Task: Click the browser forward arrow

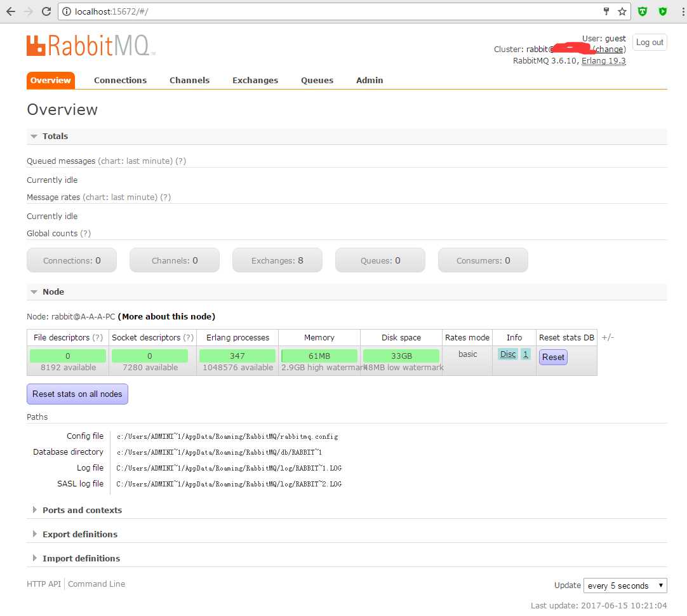Action: [x=29, y=12]
